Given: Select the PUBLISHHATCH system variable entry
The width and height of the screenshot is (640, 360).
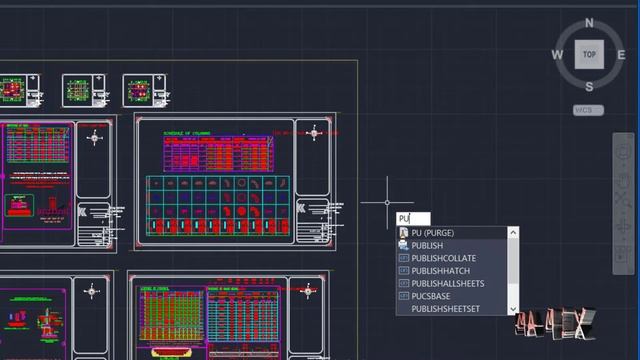Looking at the screenshot, I should pos(452,271).
